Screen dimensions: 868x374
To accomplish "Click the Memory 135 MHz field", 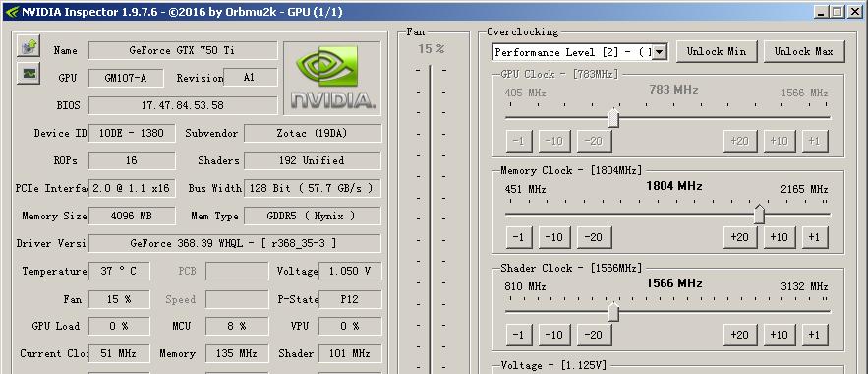I will pos(237,353).
